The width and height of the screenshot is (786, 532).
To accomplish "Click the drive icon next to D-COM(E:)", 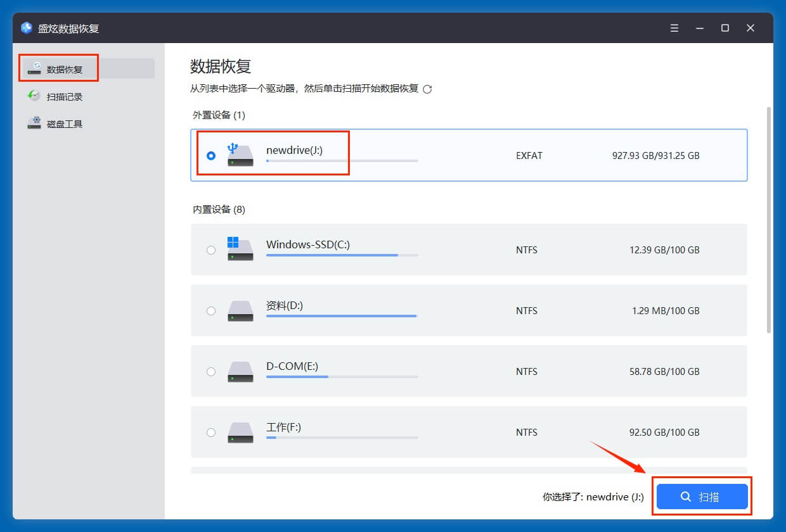I will click(x=240, y=371).
